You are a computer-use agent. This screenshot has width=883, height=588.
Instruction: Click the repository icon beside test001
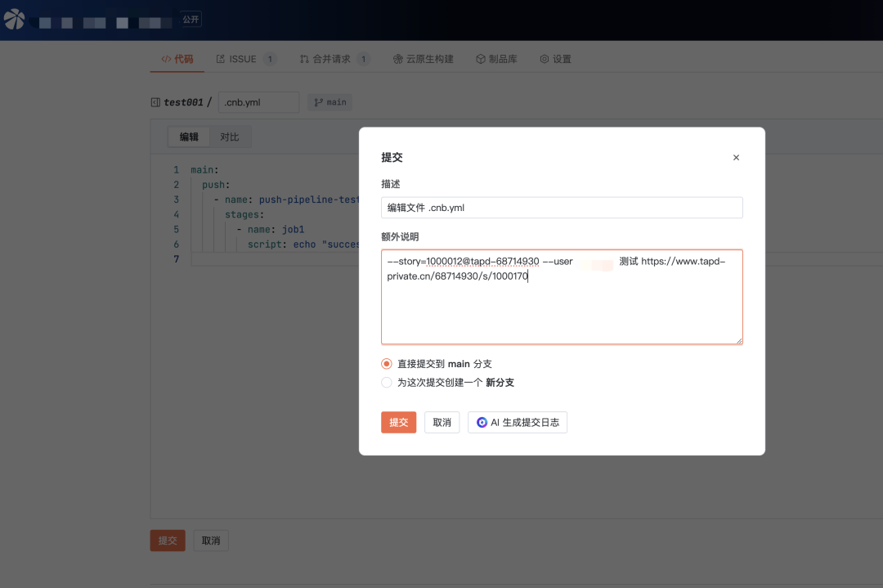155,102
